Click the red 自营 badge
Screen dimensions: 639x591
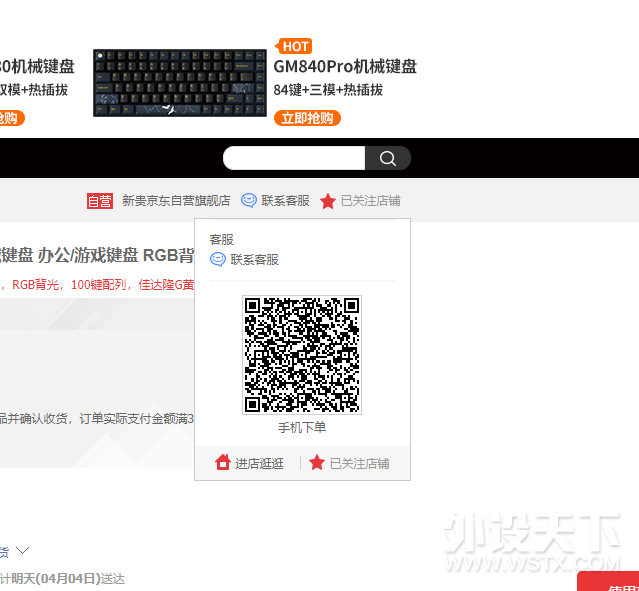click(100, 201)
